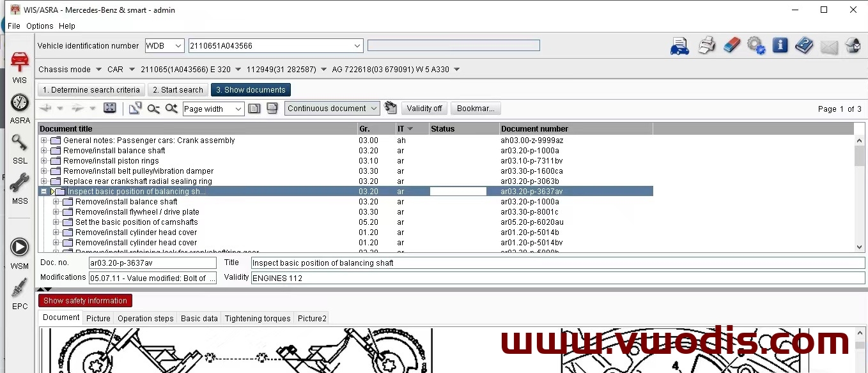Open the 112949 engine dropdown
868x373 pixels.
323,70
